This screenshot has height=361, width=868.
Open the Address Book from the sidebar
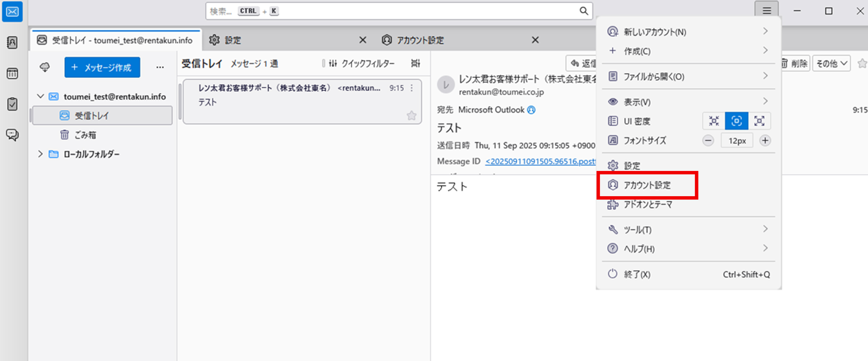coord(12,43)
